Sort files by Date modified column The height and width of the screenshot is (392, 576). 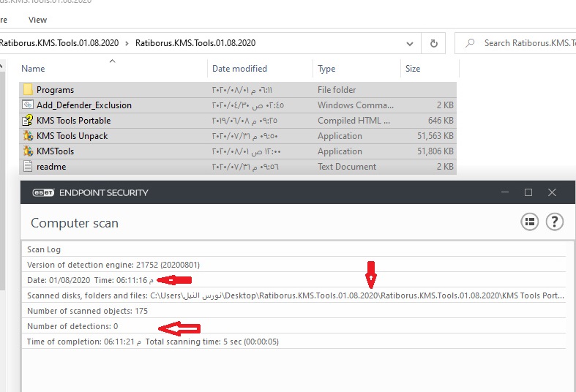click(x=239, y=69)
